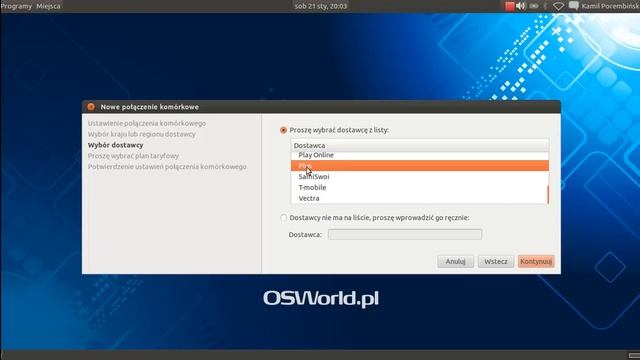Click step 'Potwierdzenie ustawień połączenia komórkowego'
Screen dimensions: 640x360
click(x=167, y=167)
